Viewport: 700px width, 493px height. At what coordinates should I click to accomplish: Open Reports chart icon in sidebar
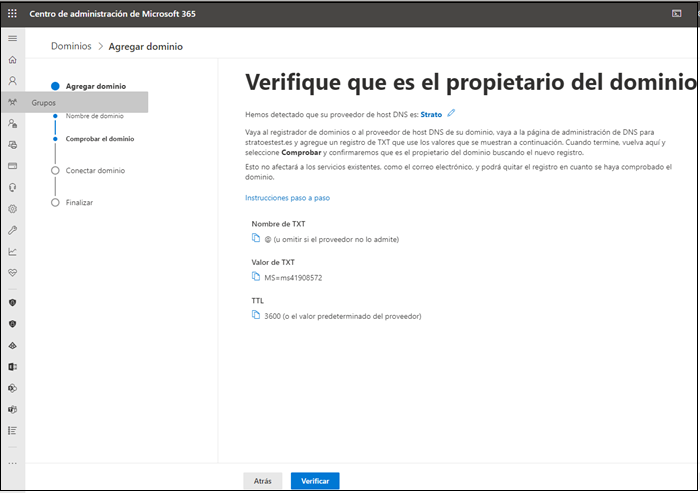pyautogui.click(x=12, y=252)
